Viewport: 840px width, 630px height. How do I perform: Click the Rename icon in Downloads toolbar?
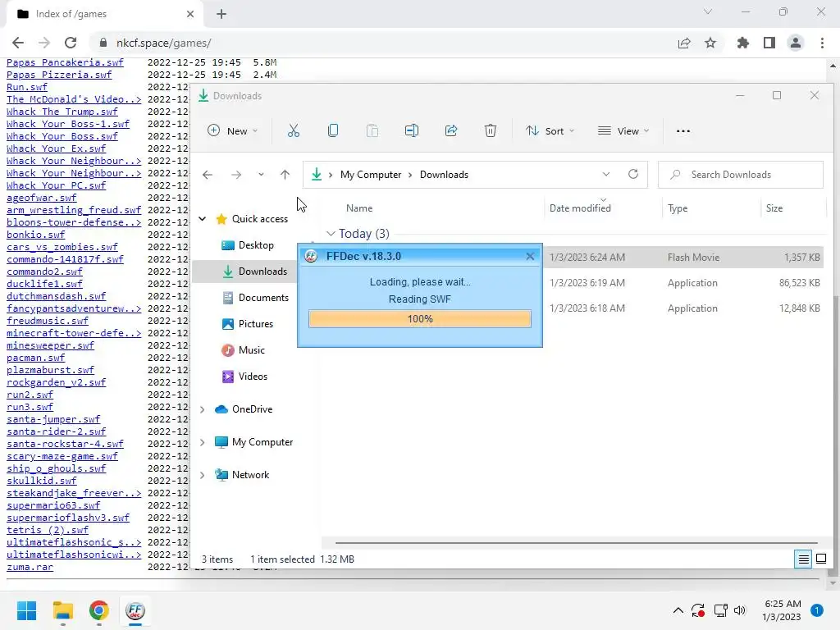[x=412, y=130]
